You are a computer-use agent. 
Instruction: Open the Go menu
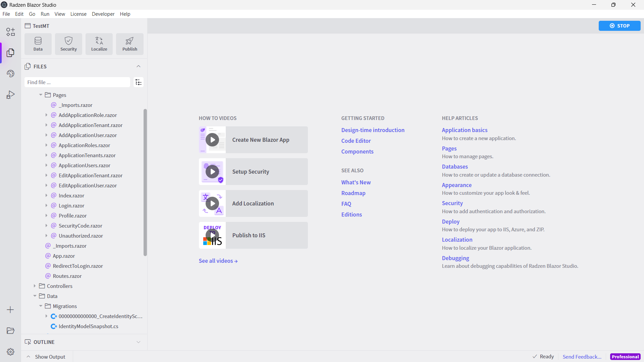(x=32, y=14)
